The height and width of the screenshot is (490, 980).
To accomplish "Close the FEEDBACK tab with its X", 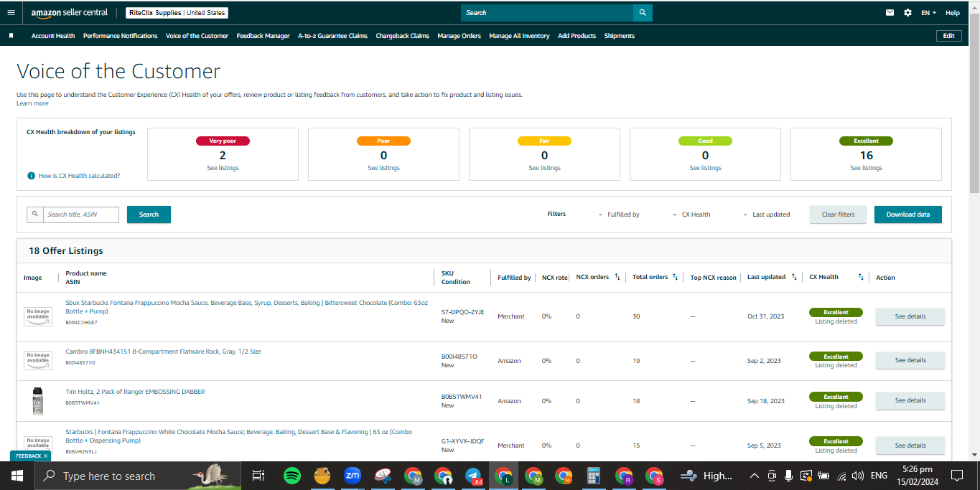I will pos(45,456).
